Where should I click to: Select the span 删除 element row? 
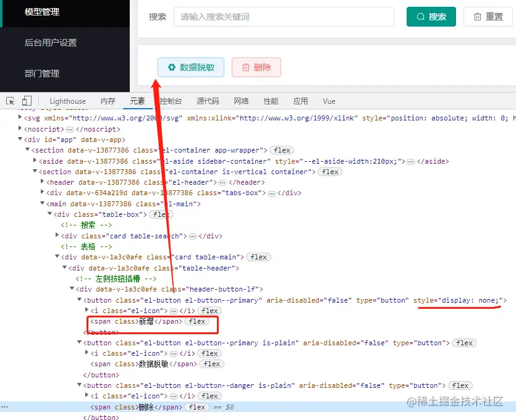(136, 407)
